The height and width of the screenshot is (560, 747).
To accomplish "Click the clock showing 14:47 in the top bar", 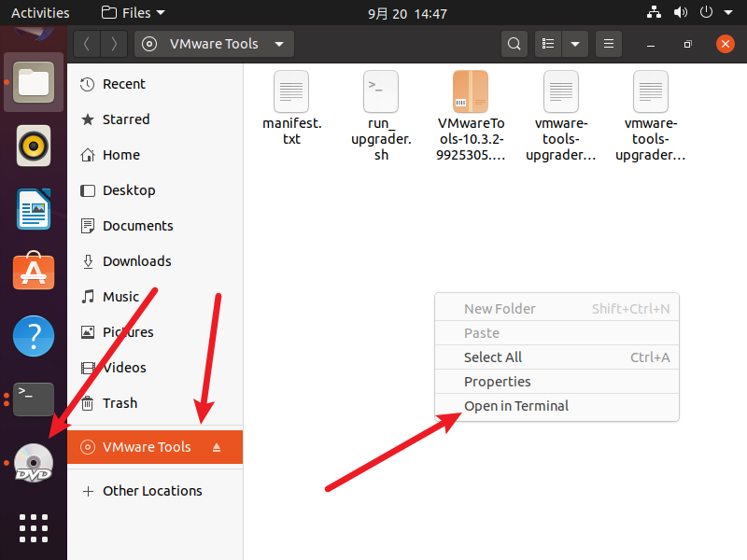I will point(407,13).
